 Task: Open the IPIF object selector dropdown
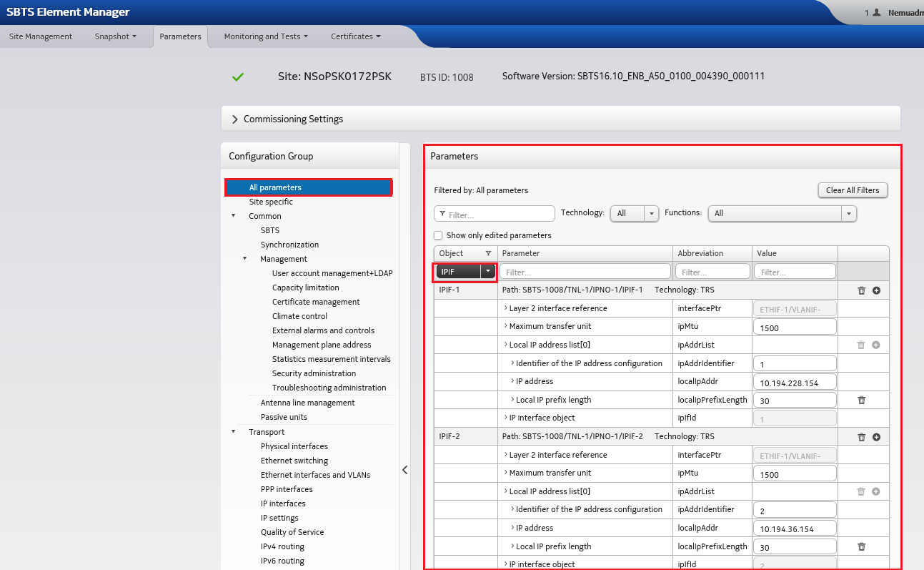487,272
